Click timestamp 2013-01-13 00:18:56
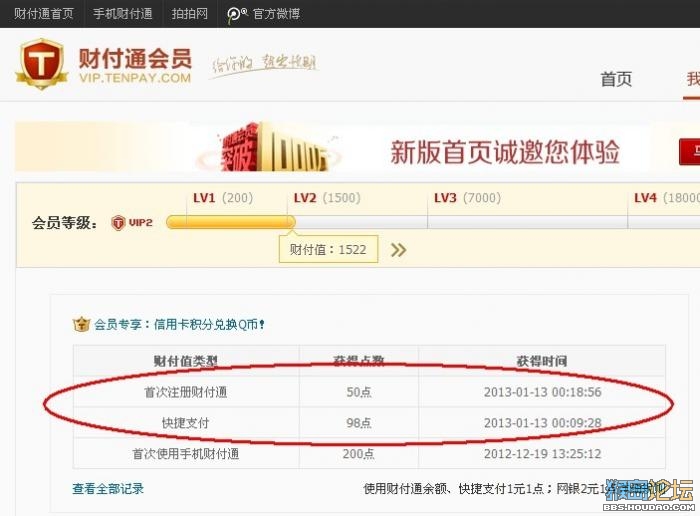The height and width of the screenshot is (516, 700). [542, 392]
